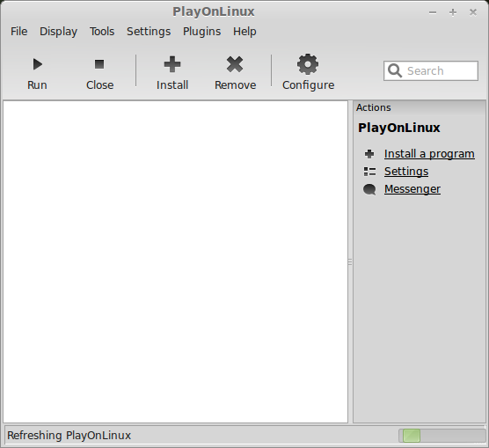Maximize the PlayOnLinux window
The image size is (489, 448).
pos(453,12)
